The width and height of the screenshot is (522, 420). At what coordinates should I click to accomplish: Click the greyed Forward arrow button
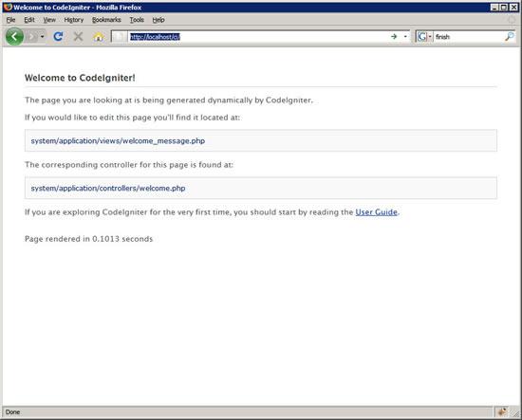pyautogui.click(x=31, y=36)
